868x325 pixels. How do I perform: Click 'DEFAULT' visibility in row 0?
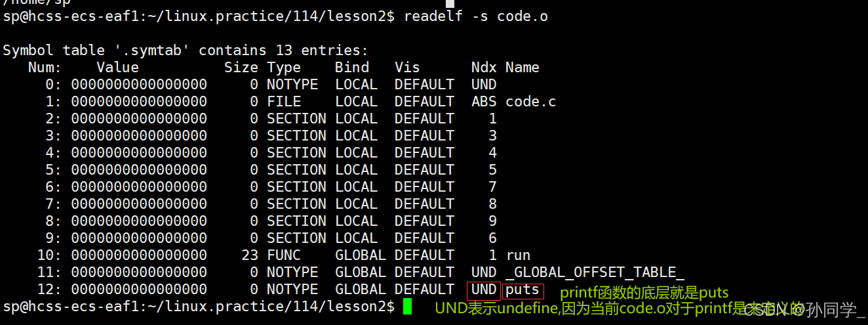click(424, 85)
